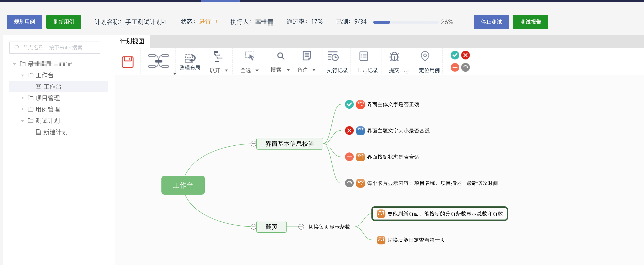Click the 搜索 magnifier toolbar icon
The height and width of the screenshot is (265, 644).
(281, 56)
